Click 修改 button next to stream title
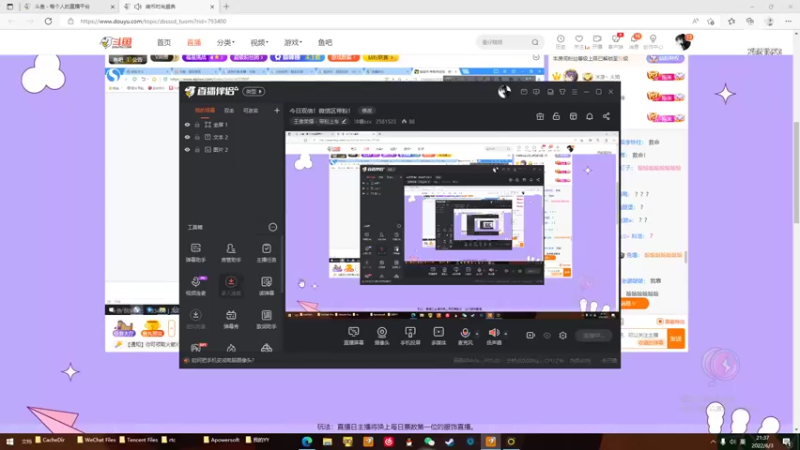Viewport: 800px width, 450px height. [x=367, y=111]
